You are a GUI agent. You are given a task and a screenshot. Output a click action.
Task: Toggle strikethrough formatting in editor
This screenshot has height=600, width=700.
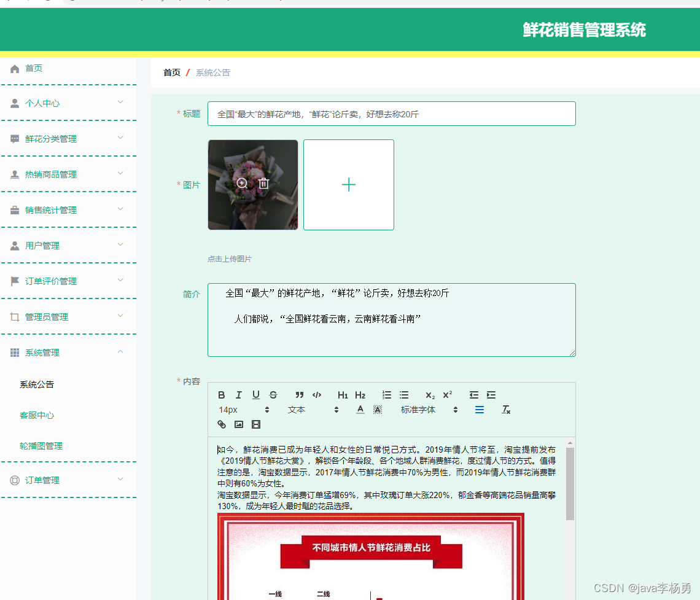point(273,395)
